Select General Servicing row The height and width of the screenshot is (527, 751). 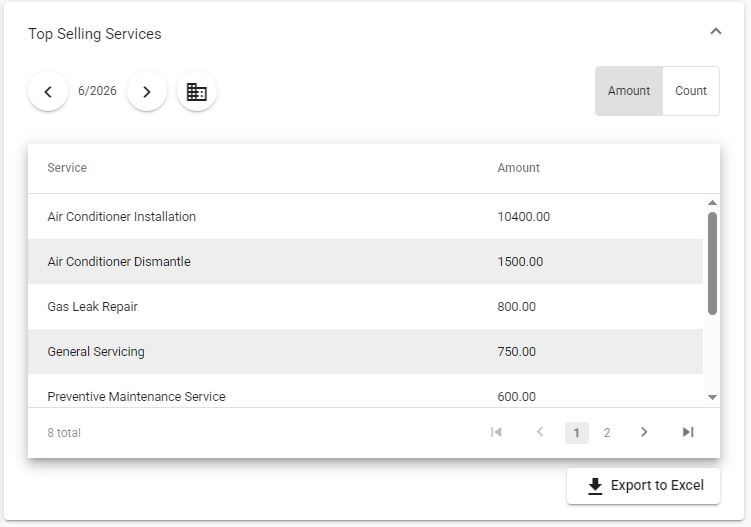tap(365, 352)
